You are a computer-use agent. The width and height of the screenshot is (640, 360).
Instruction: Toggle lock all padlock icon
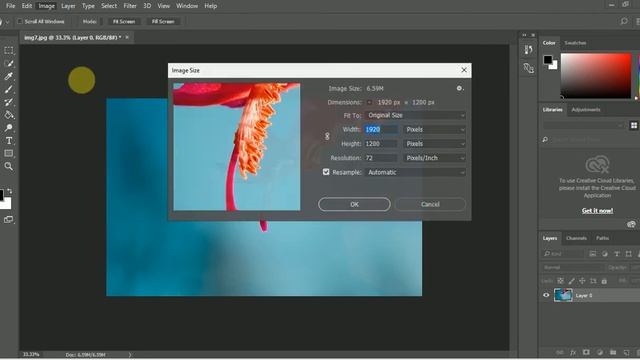point(604,281)
